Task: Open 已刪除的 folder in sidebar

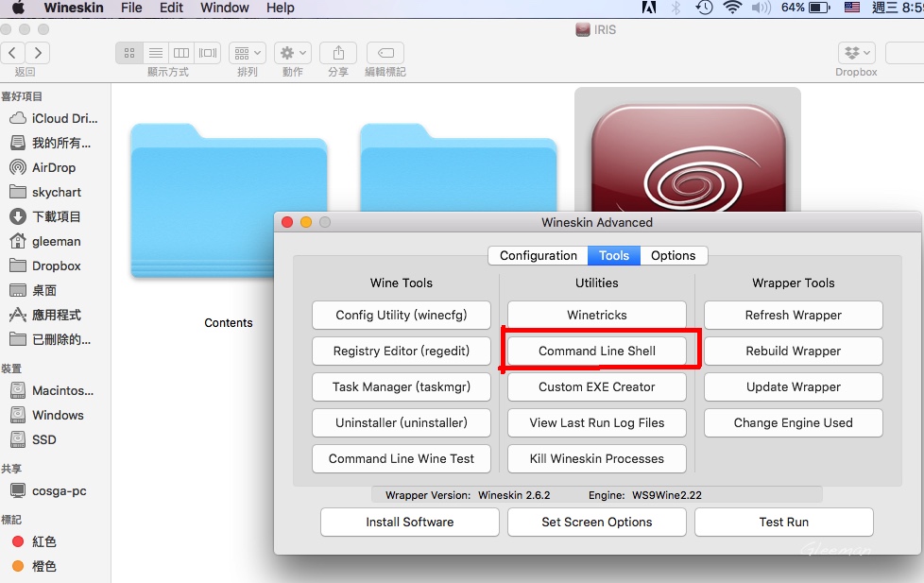Action: [51, 339]
